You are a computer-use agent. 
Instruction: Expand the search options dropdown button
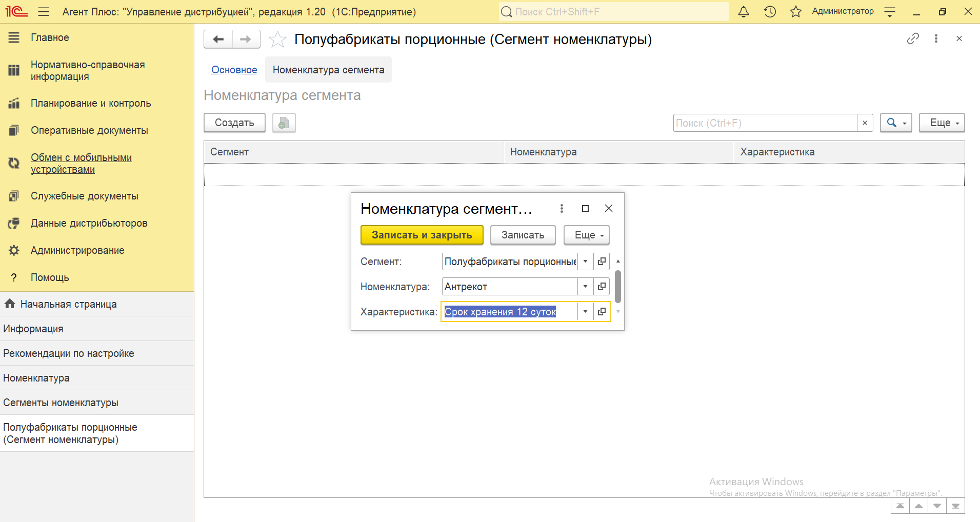pos(895,123)
